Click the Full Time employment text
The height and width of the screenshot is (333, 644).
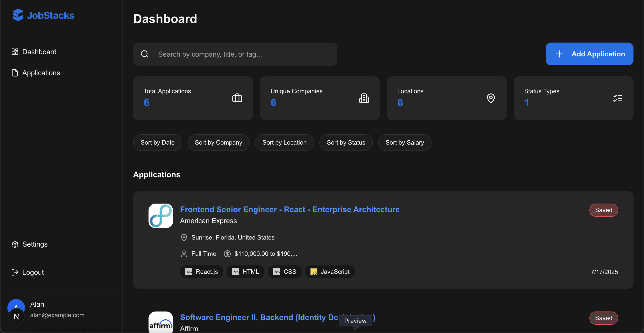[x=203, y=254]
